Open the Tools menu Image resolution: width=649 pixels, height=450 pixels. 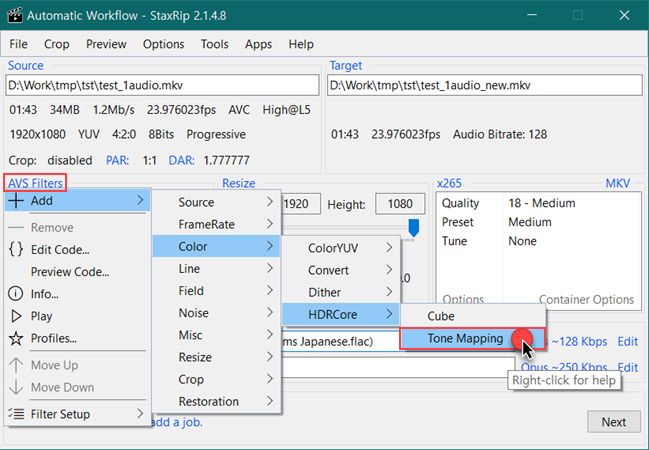[x=214, y=44]
